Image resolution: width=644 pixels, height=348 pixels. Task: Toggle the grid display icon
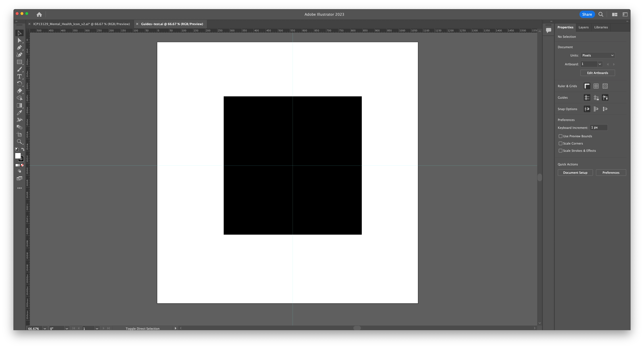click(596, 86)
